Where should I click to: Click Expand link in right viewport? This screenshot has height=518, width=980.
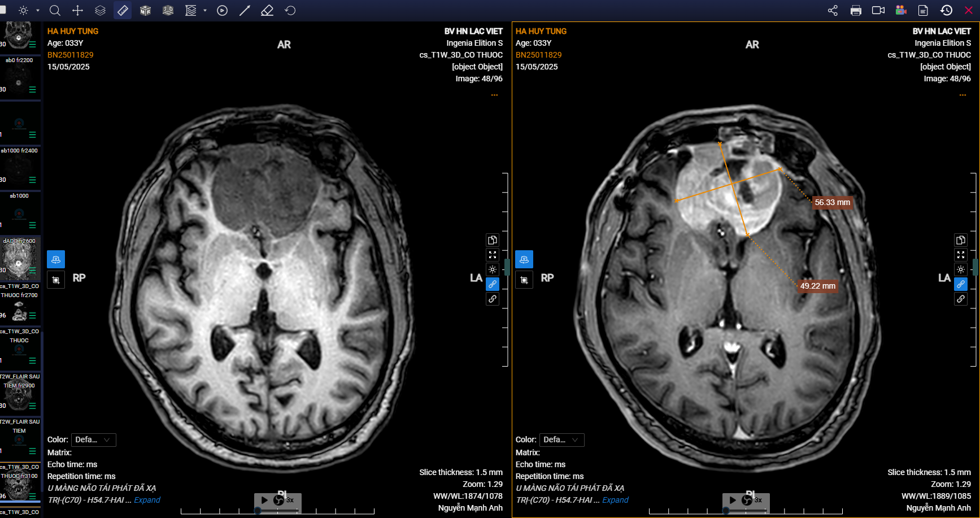[x=615, y=500]
